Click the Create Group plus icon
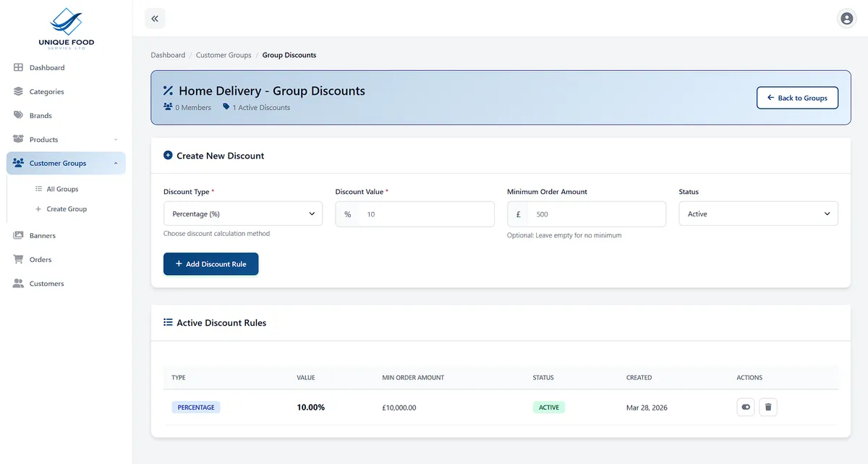The width and height of the screenshot is (868, 464). (x=39, y=208)
